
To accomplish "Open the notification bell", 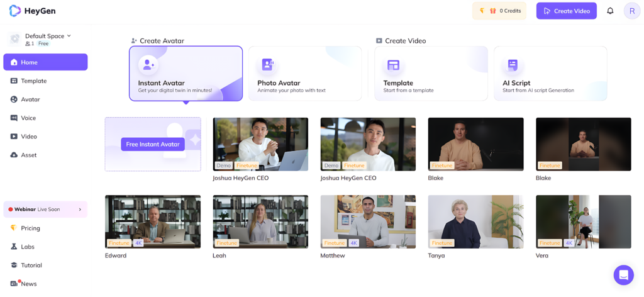I will pyautogui.click(x=610, y=11).
